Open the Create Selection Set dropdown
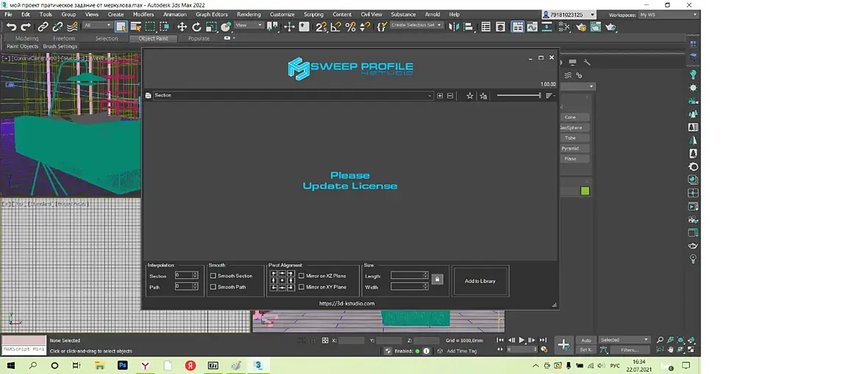Screen dimensions: 868x374 [416, 26]
